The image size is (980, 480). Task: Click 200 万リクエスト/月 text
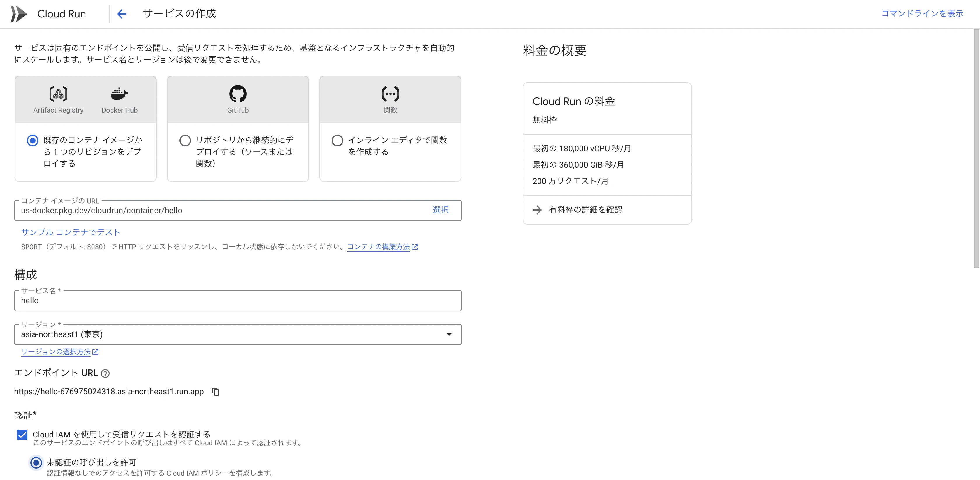[x=570, y=181]
